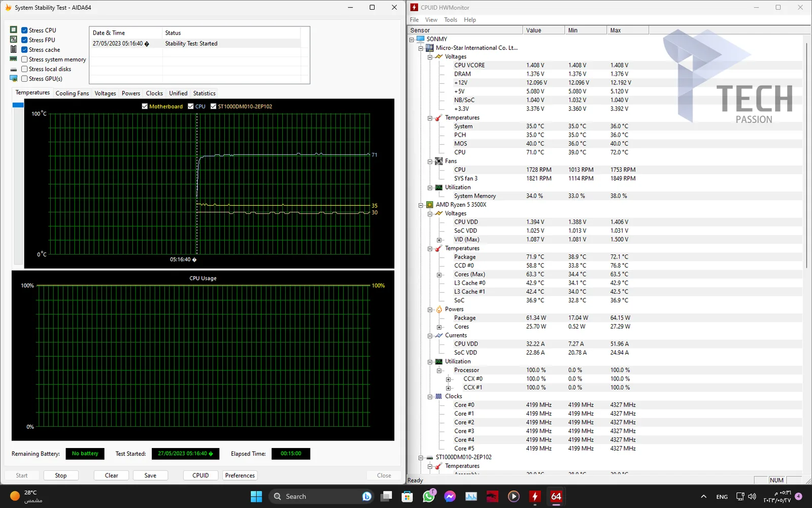Open Microsoft Store from taskbar
Image resolution: width=812 pixels, height=508 pixels.
[x=408, y=496]
